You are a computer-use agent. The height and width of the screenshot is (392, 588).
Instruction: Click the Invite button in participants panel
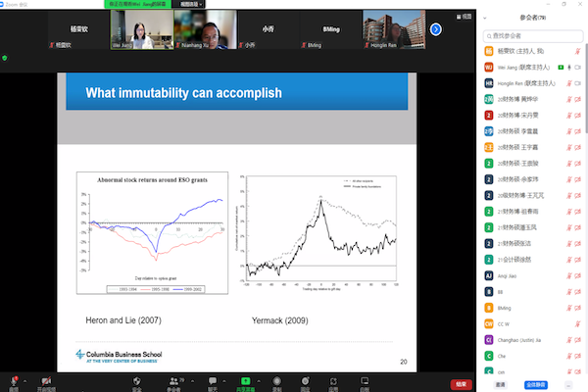[500, 384]
